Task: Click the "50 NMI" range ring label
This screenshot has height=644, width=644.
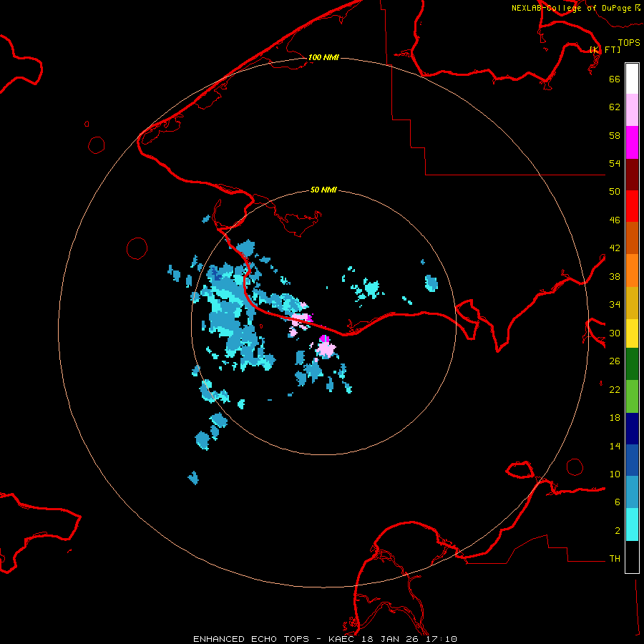Action: [323, 190]
